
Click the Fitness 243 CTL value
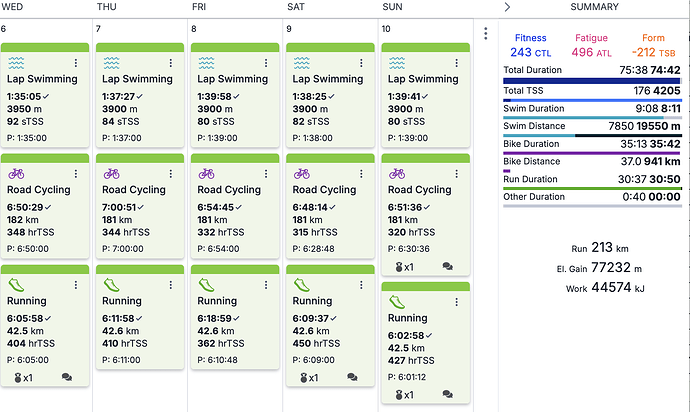[530, 52]
